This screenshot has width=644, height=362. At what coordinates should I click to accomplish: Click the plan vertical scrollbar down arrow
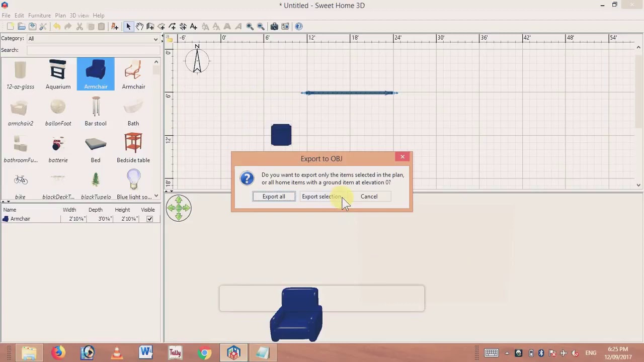638,185
